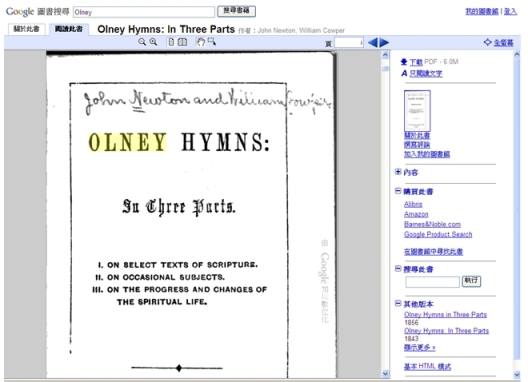The image size is (528, 382).
Task: Open fullscreen mode icon
Action: pyautogui.click(x=487, y=42)
